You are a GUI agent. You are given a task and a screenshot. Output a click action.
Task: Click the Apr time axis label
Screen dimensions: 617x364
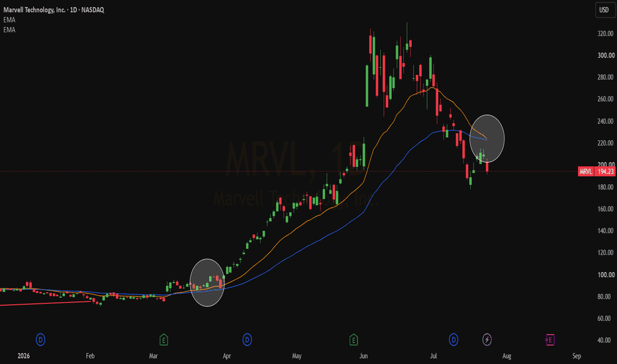tap(226, 356)
